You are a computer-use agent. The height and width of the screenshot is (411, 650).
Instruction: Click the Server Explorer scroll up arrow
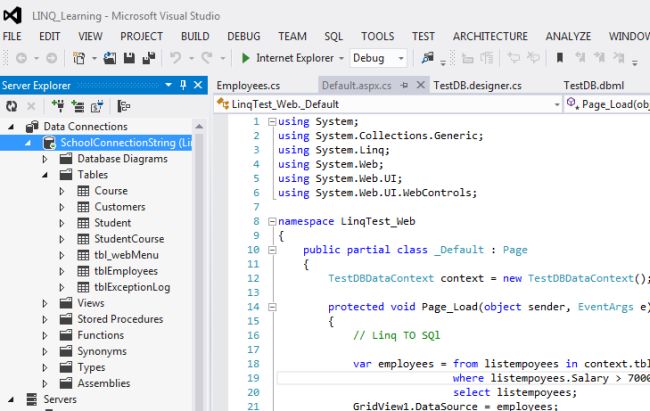199,126
